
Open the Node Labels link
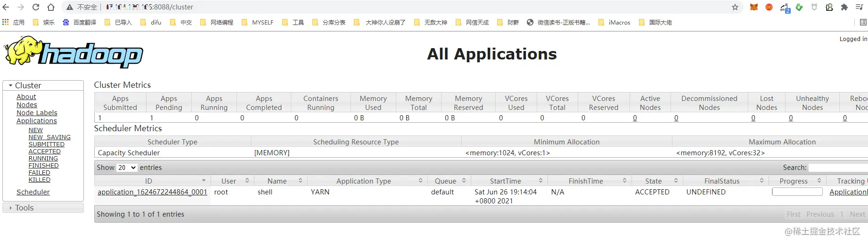point(37,113)
